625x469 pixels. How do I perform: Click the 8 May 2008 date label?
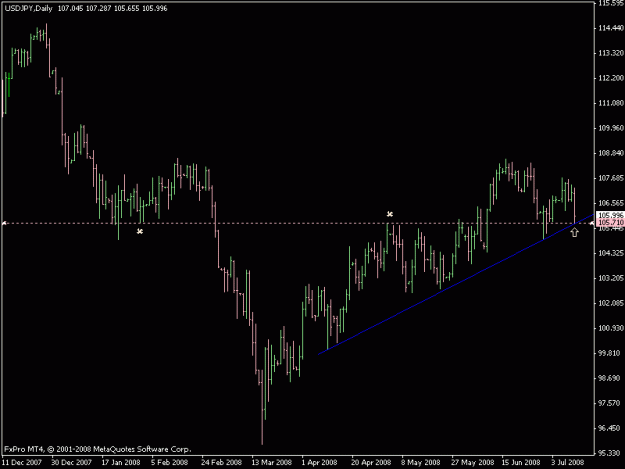point(421,463)
